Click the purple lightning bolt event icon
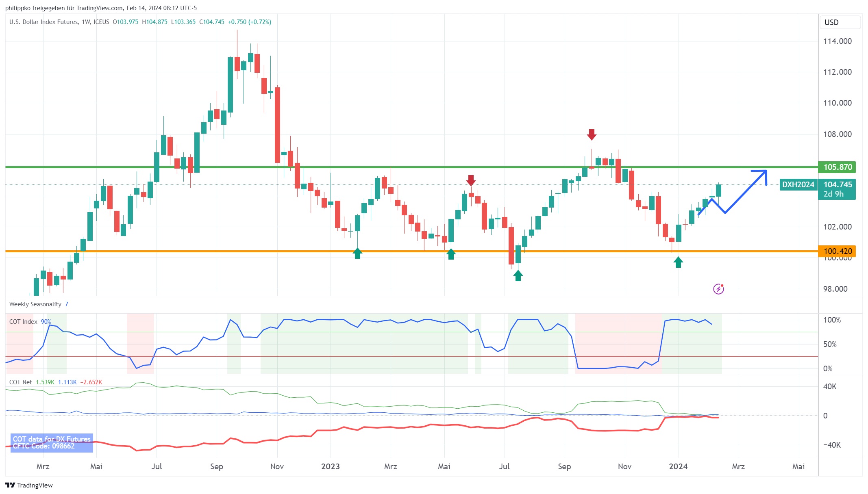The image size is (868, 494). click(x=718, y=289)
